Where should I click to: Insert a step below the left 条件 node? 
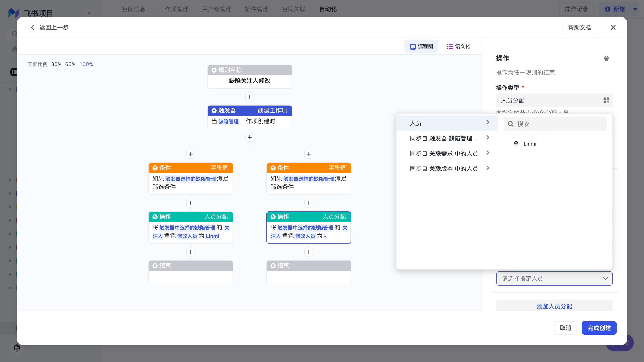coord(191,203)
